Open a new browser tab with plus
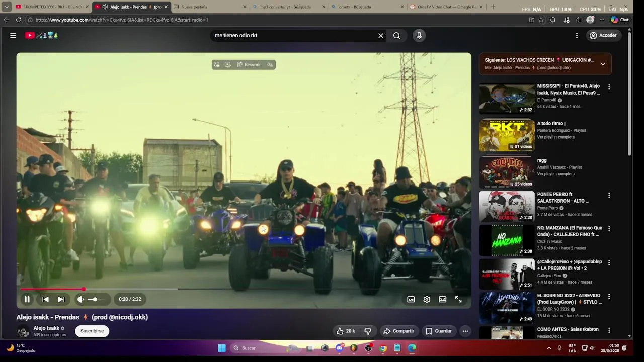Viewport: 644px width, 362px height. tap(493, 7)
